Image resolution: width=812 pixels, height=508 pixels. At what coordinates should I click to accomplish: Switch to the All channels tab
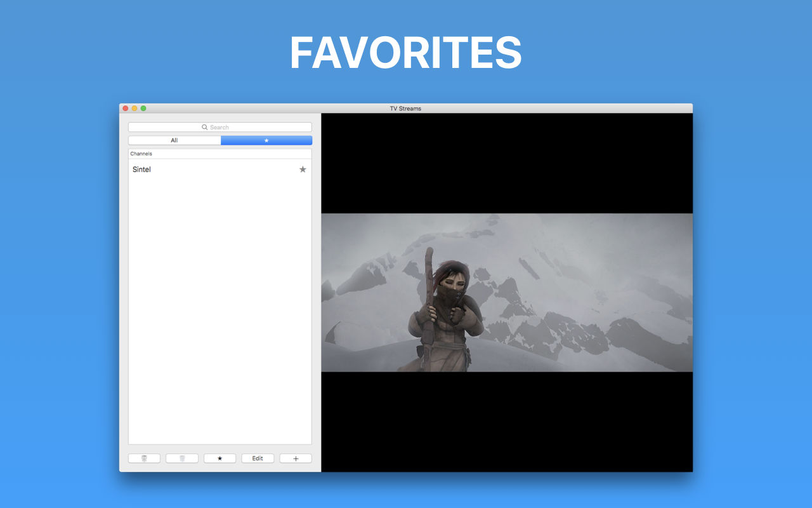(x=174, y=140)
